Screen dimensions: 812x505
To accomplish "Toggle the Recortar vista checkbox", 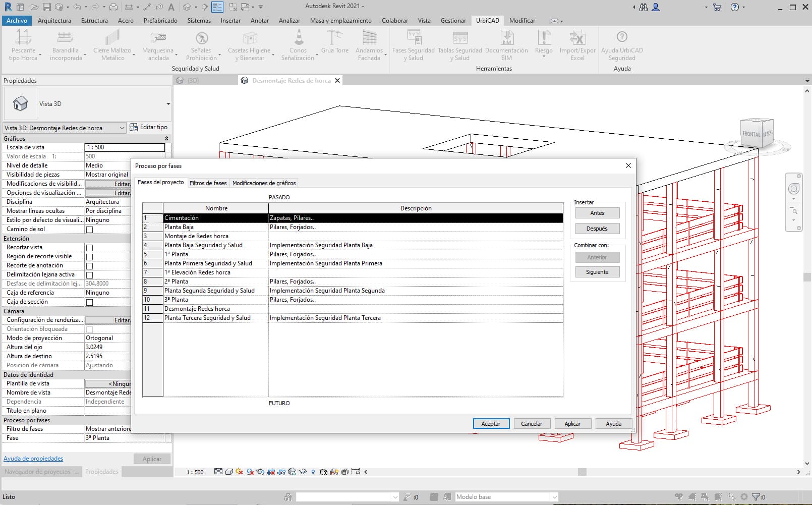I will pyautogui.click(x=89, y=248).
